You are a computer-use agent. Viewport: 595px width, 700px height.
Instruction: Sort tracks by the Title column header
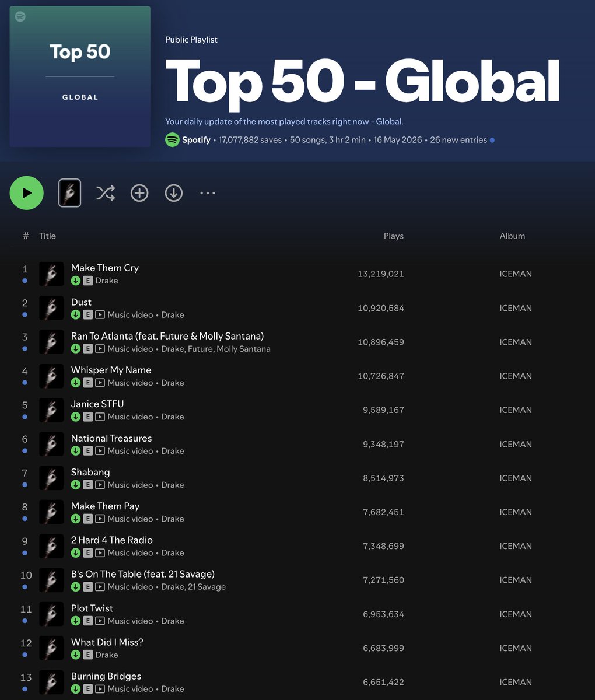(x=47, y=236)
